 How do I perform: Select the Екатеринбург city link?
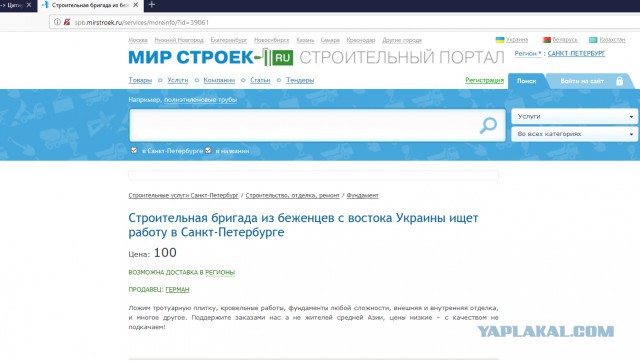pos(229,40)
